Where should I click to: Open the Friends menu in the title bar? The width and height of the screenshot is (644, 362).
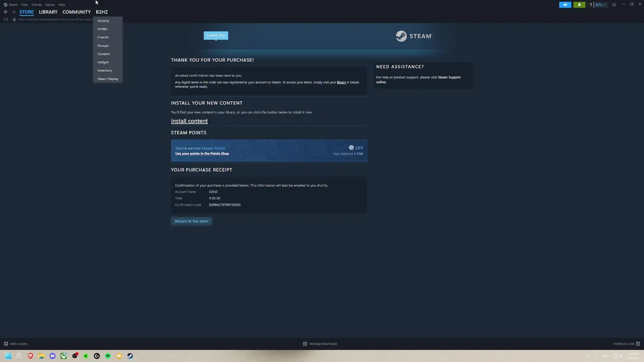pos(36,5)
